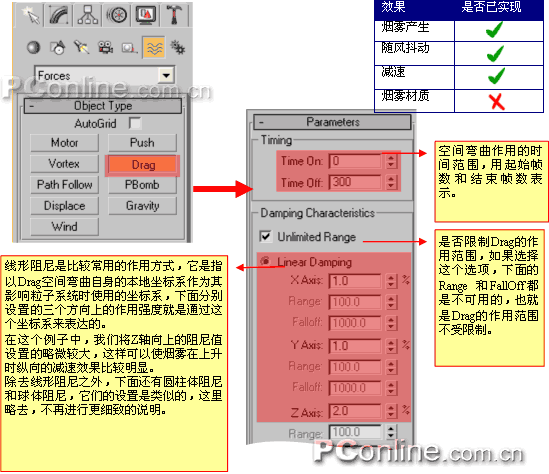Click the Time On value field
Viewport: 549px width, 474px height.
pos(355,161)
